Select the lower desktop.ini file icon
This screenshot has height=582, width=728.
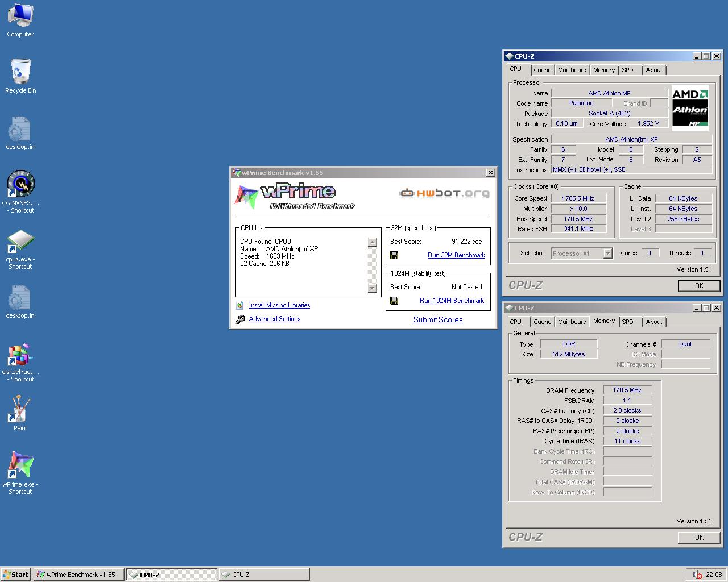coord(20,297)
